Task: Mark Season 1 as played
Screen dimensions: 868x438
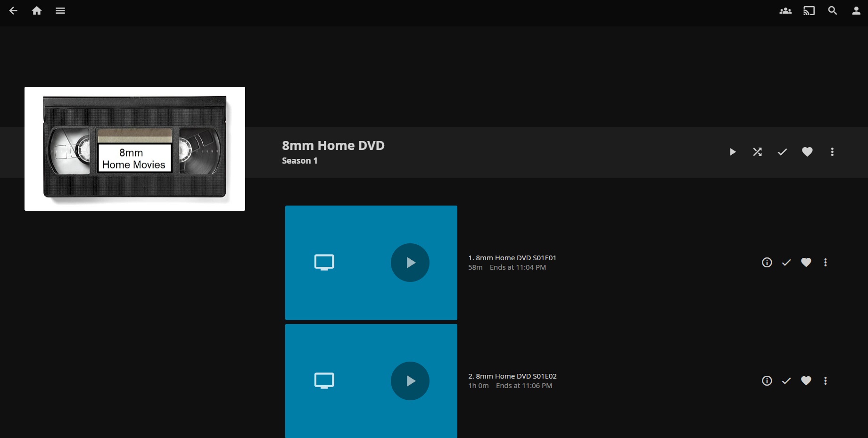Action: pyautogui.click(x=782, y=152)
